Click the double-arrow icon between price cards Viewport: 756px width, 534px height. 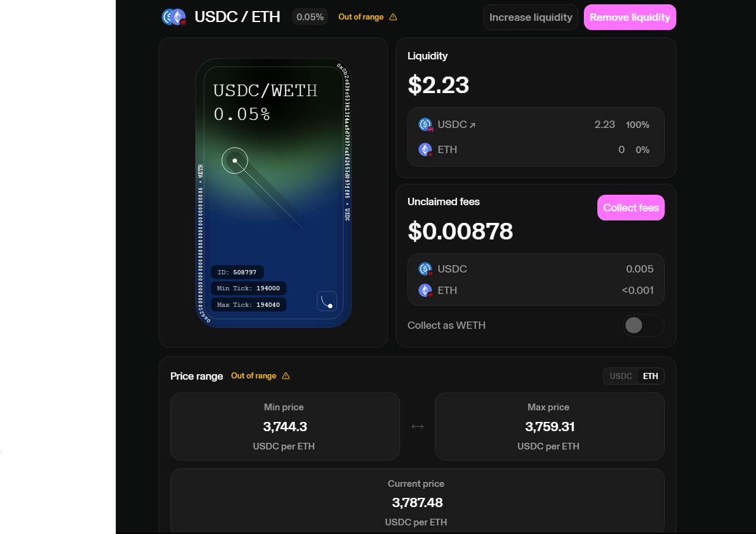click(417, 426)
